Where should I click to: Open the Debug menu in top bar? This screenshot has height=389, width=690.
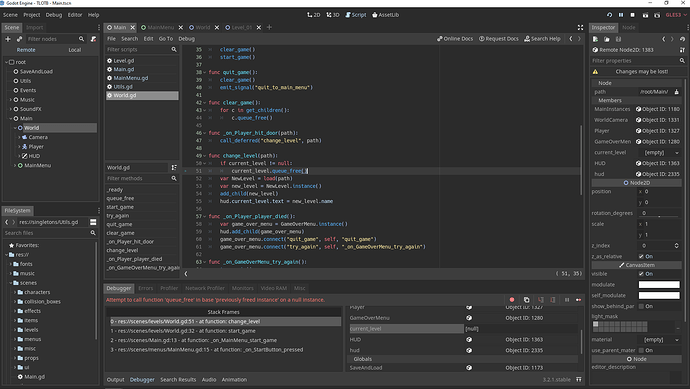point(54,15)
